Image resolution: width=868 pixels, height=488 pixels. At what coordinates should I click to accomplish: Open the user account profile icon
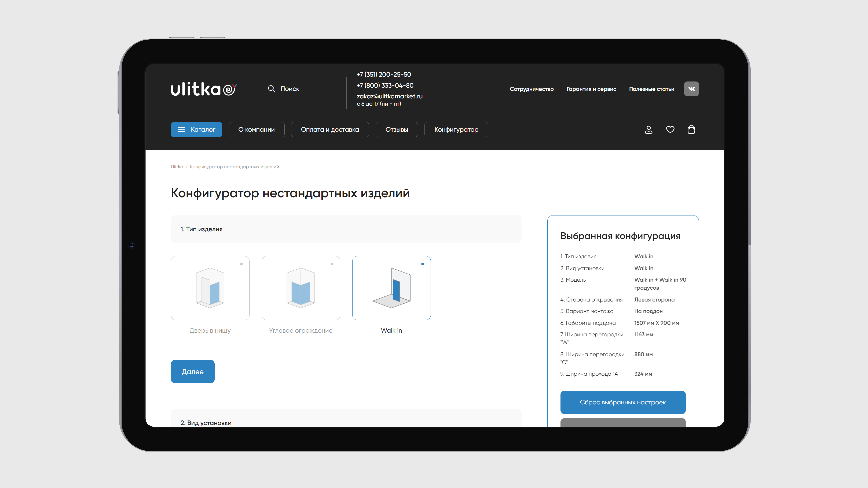[x=649, y=130]
